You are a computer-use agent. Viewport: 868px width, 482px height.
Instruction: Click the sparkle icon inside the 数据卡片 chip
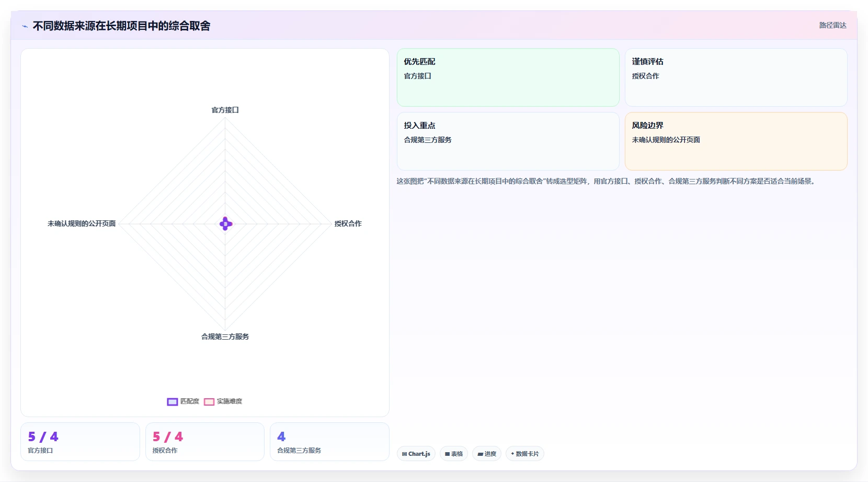[512, 454]
